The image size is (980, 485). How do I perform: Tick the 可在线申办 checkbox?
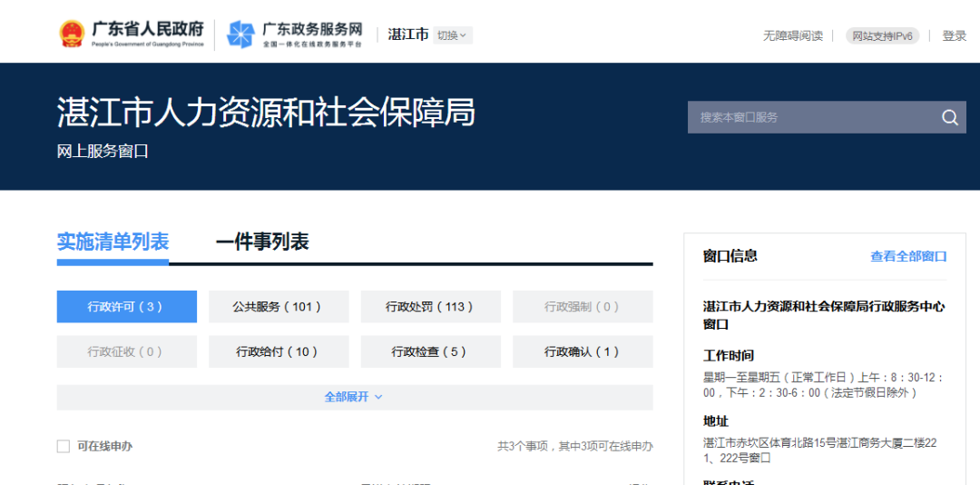64,446
